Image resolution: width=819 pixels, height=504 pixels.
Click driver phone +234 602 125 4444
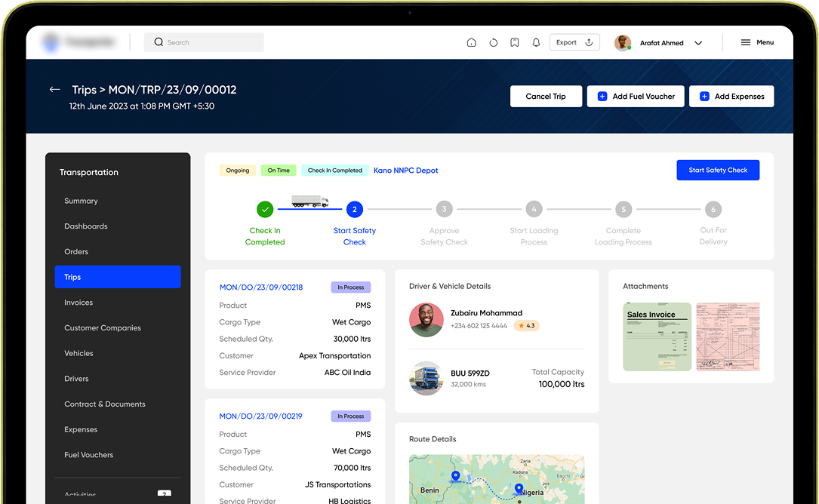[x=479, y=326]
